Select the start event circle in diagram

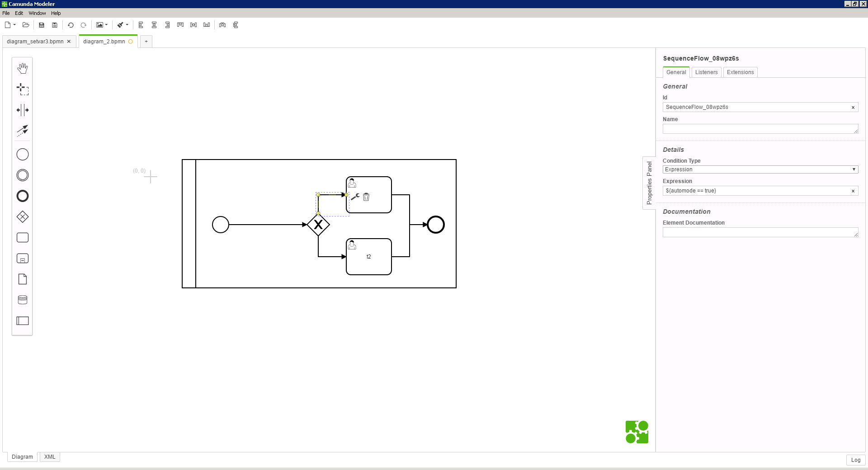(x=221, y=225)
